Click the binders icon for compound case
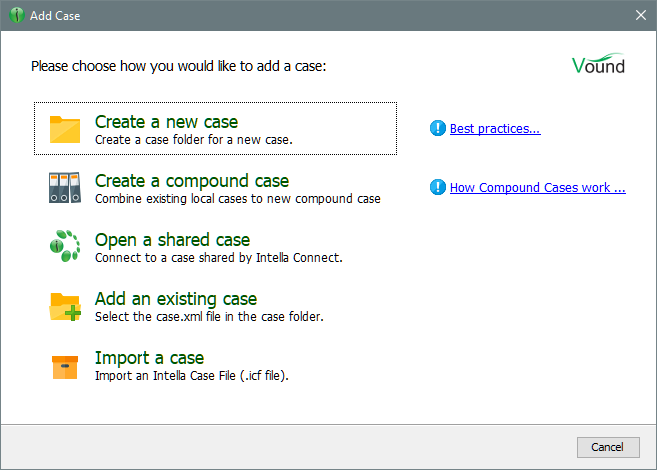 [65, 188]
